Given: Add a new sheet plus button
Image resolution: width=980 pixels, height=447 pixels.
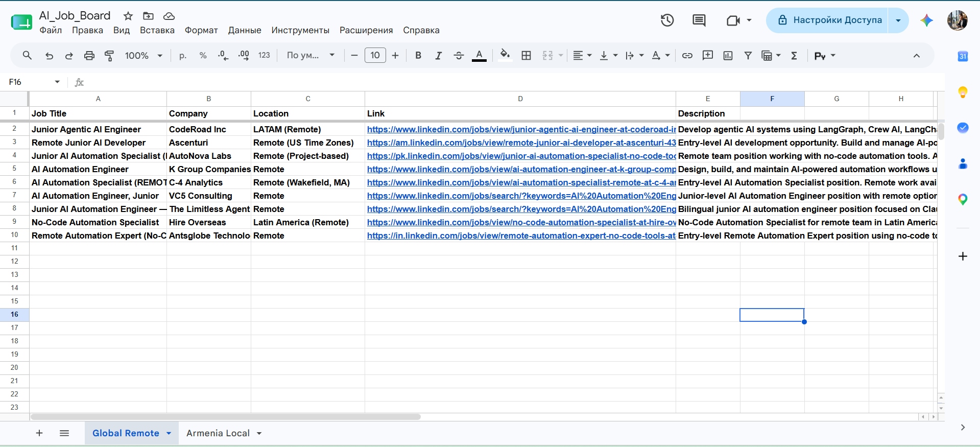Looking at the screenshot, I should pyautogui.click(x=39, y=433).
